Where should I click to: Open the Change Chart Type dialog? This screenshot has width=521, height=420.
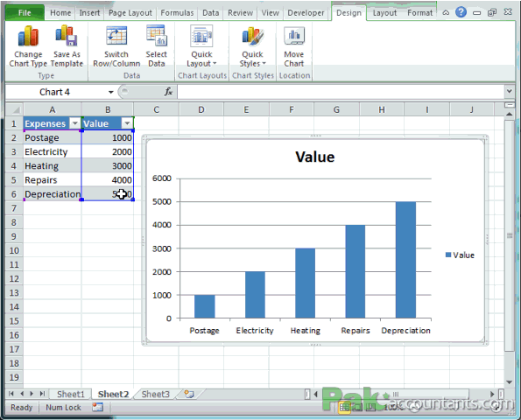click(x=28, y=46)
